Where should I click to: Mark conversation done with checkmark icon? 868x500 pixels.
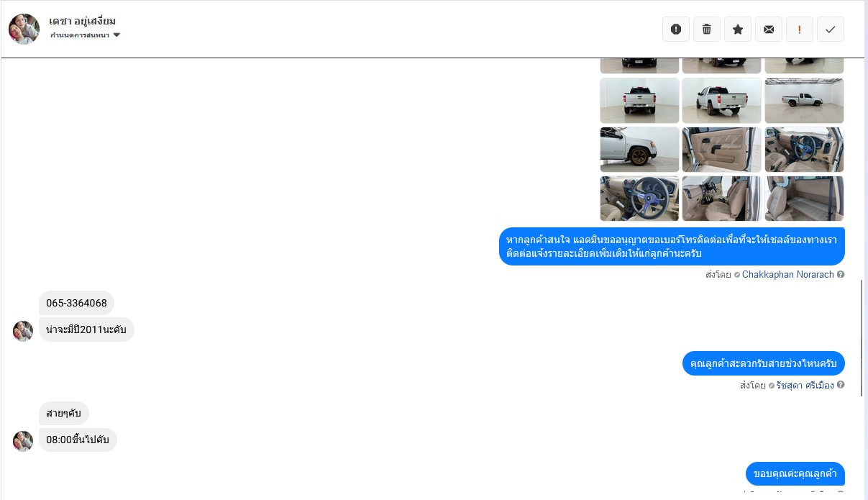pyautogui.click(x=831, y=29)
